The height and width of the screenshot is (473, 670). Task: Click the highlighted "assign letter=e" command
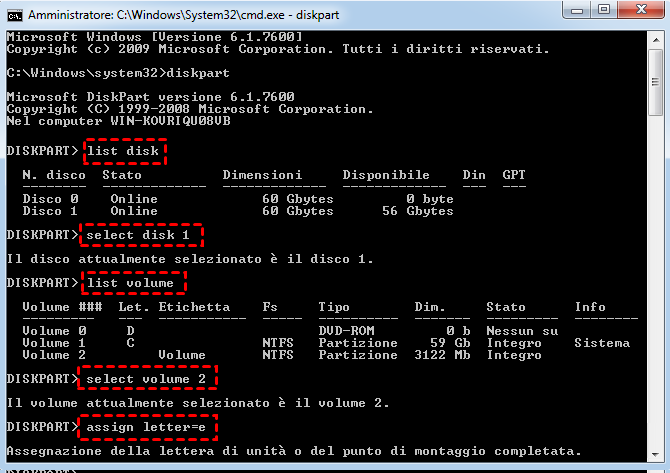coord(146,427)
